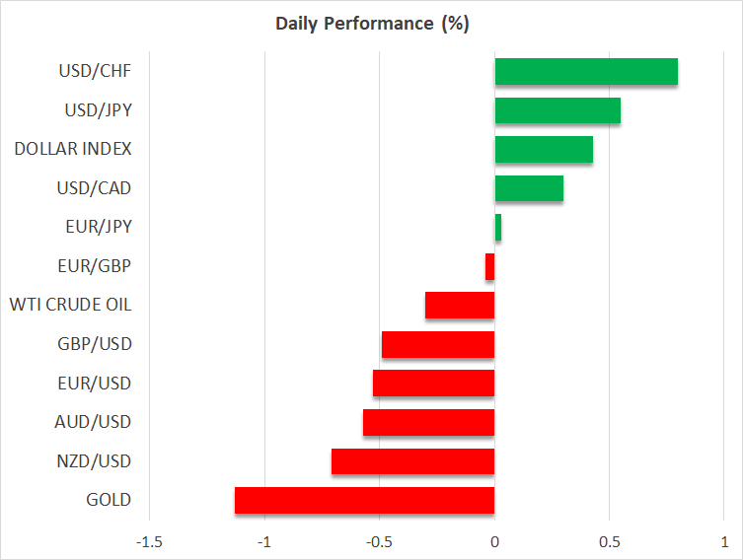Click the GOLD category label
Screen dimensions: 743x560
(109, 500)
